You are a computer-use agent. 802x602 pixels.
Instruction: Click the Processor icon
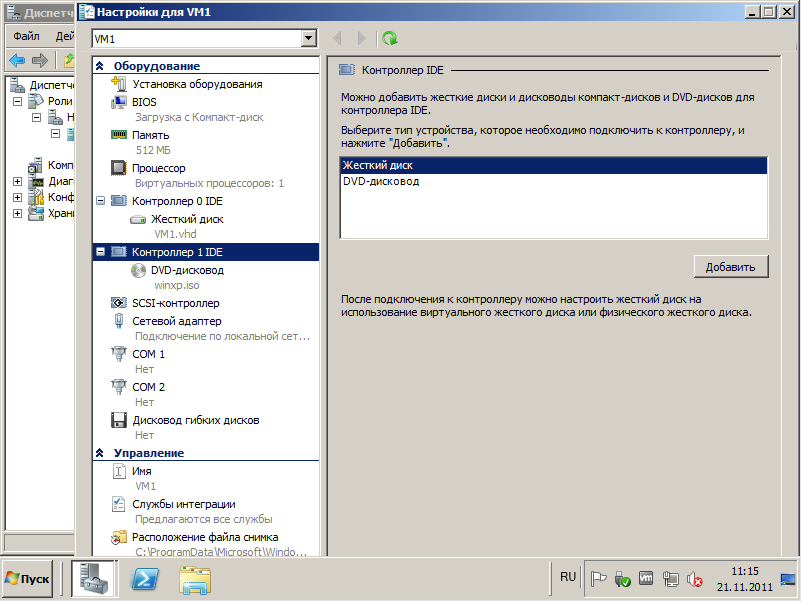pyautogui.click(x=119, y=168)
